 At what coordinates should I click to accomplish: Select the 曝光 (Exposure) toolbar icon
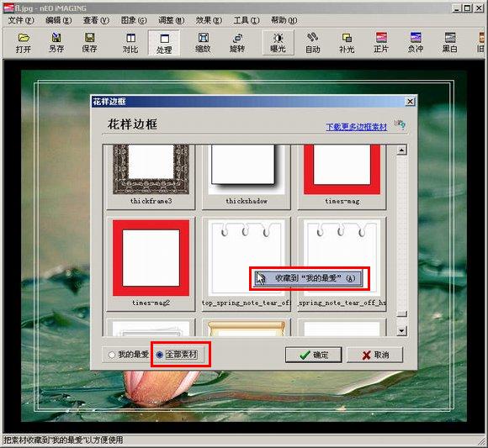(278, 38)
